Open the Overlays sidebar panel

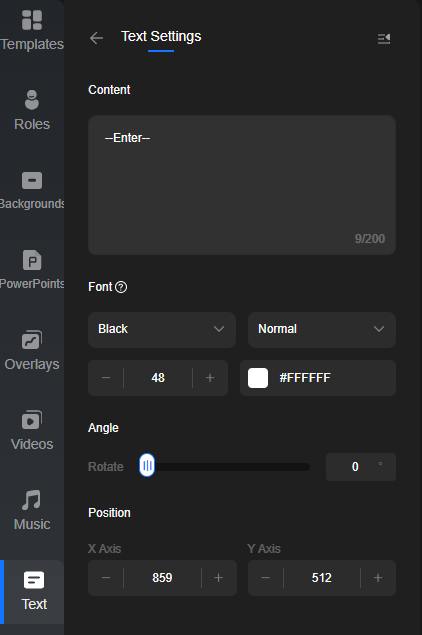[32, 351]
